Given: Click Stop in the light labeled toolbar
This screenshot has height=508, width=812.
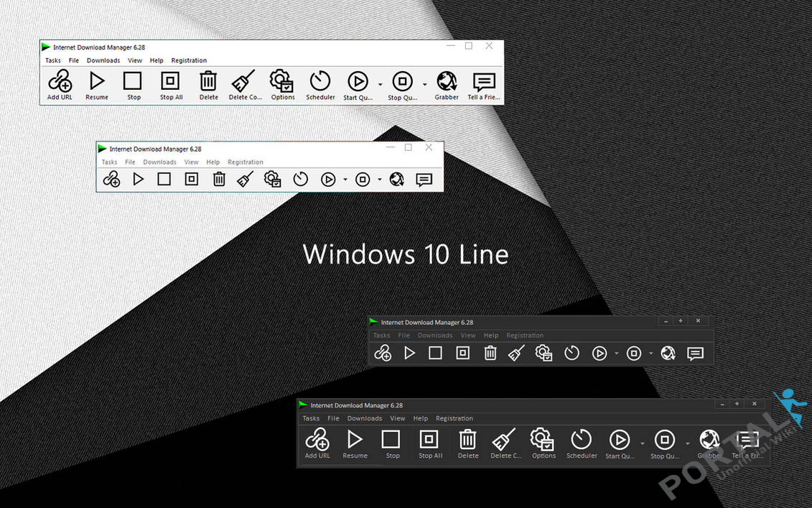Looking at the screenshot, I should tap(133, 85).
